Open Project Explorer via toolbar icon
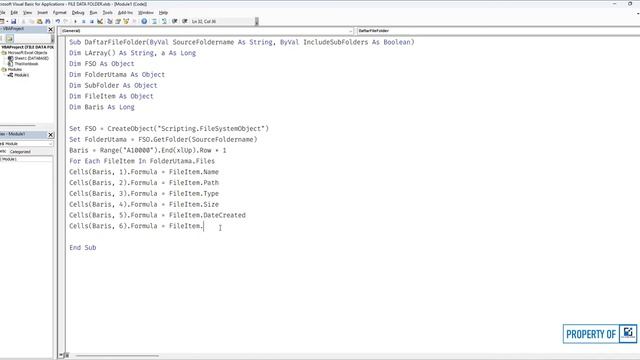The height and width of the screenshot is (360, 640). [109, 21]
